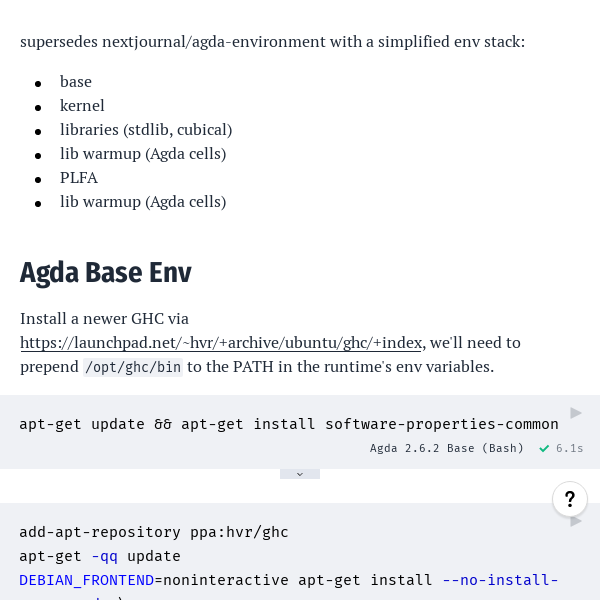Click the kernel list item

(x=82, y=106)
